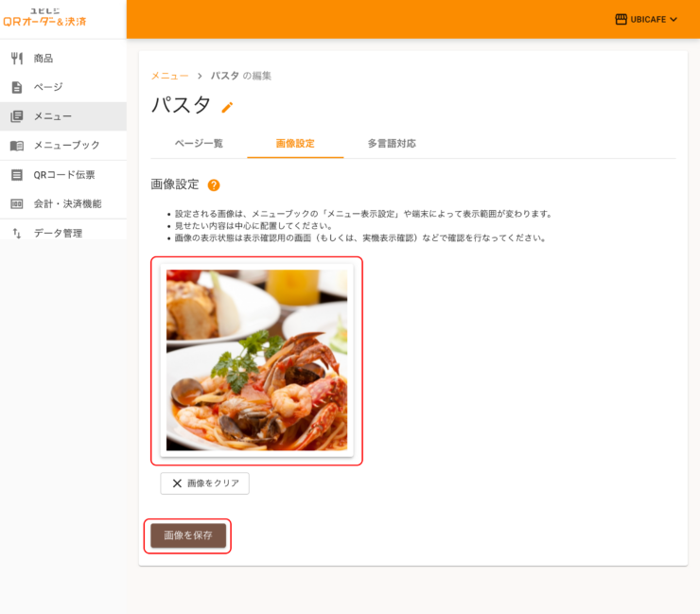Open データ管理 in sidebar
This screenshot has width=700, height=614.
[x=63, y=231]
